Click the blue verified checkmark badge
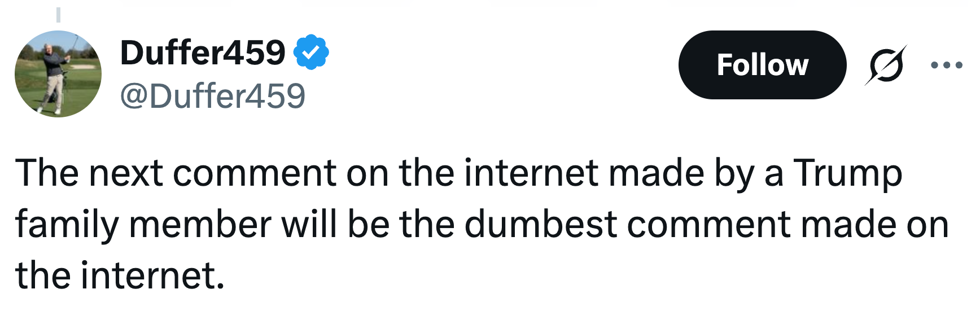 (x=311, y=52)
